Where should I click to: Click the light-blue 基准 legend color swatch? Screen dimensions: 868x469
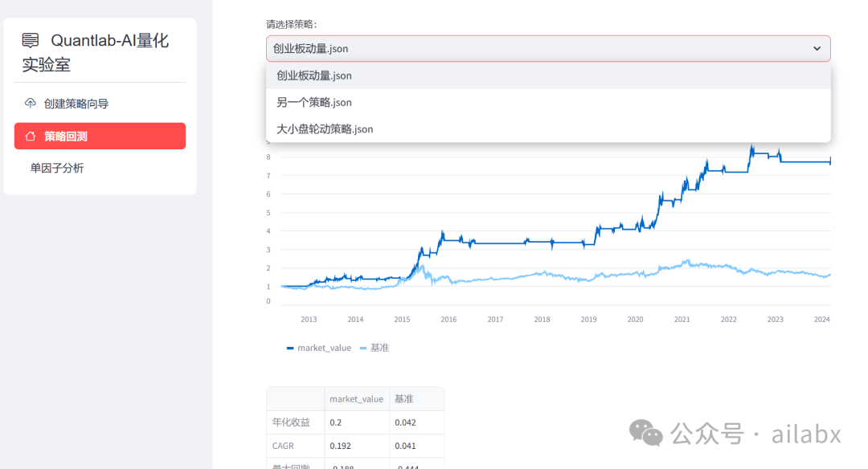coord(362,347)
